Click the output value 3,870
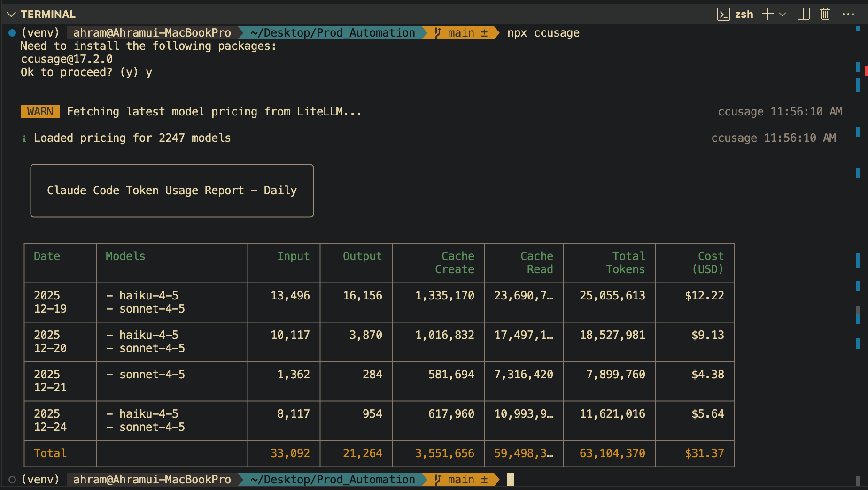Screen dimensions: 868x490 tap(366, 335)
